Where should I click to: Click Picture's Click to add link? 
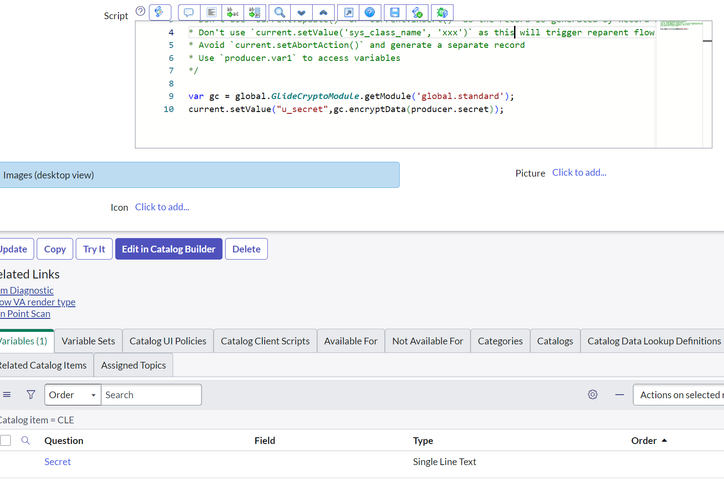579,173
